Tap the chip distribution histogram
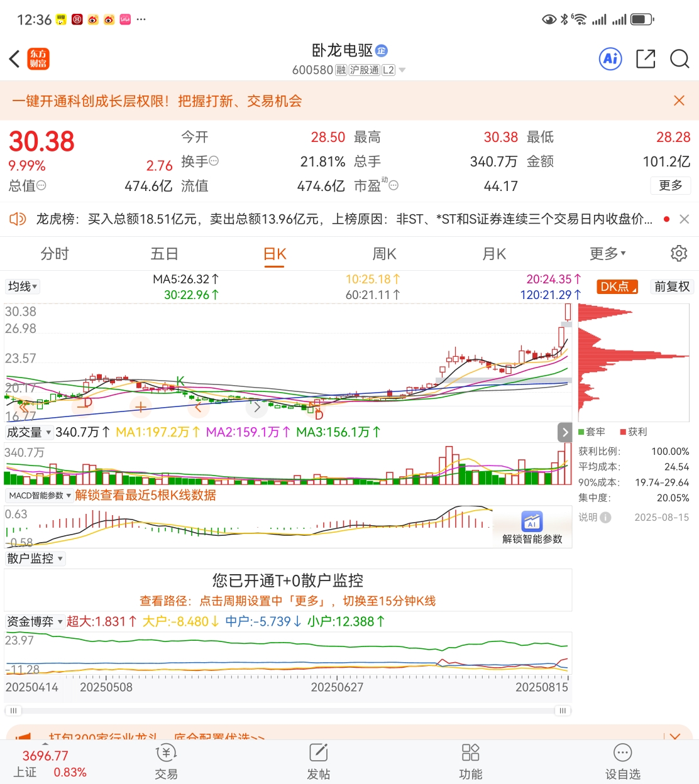Viewport: 699px width, 784px height. pos(634,362)
